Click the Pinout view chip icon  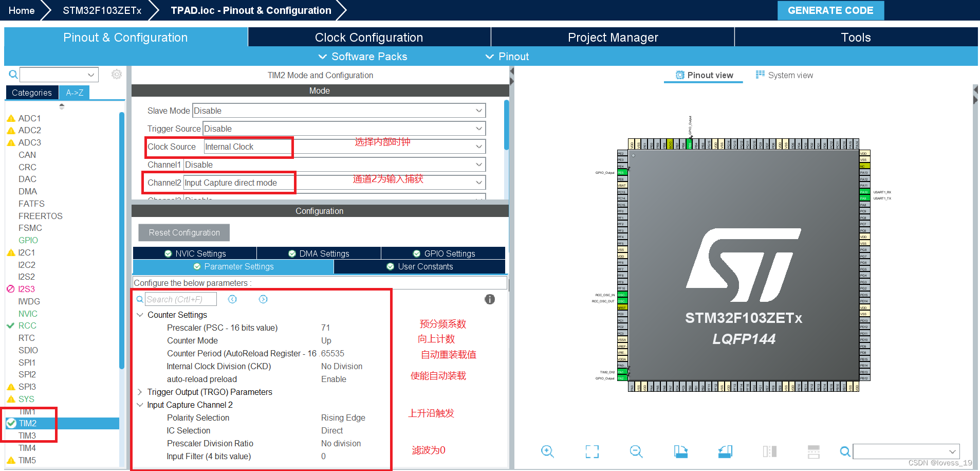pos(680,75)
